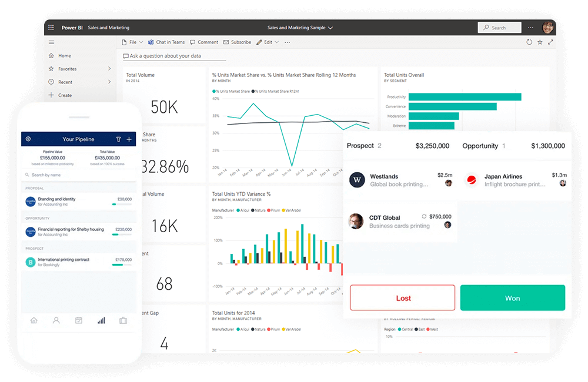Click Sales and Marketing workspace link

click(x=108, y=28)
